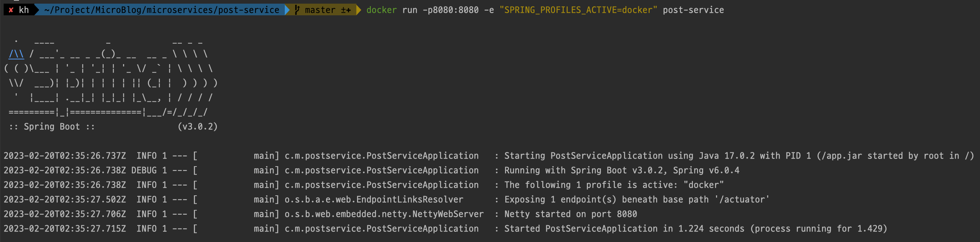Click the post-service image name in command
Image resolution: width=980 pixels, height=242 pixels.
(x=693, y=10)
